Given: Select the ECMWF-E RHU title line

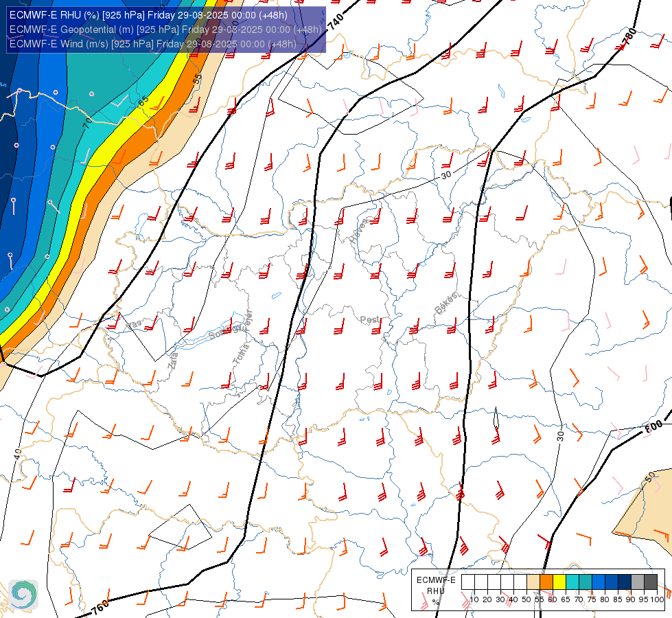Looking at the screenshot, I should 148,15.
